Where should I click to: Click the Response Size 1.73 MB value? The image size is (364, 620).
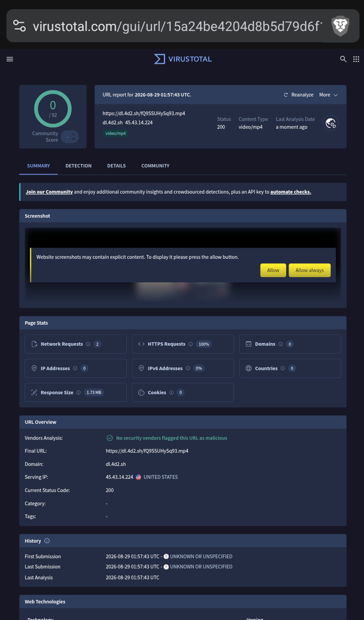94,393
